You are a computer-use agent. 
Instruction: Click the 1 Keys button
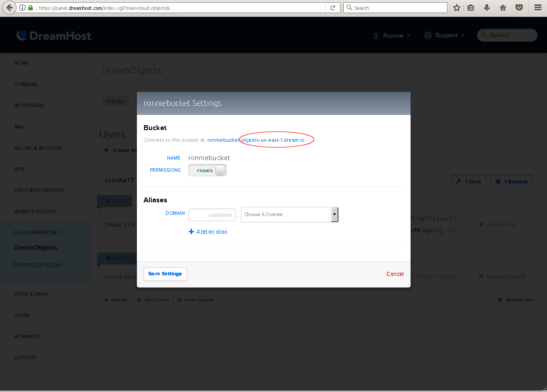point(468,182)
